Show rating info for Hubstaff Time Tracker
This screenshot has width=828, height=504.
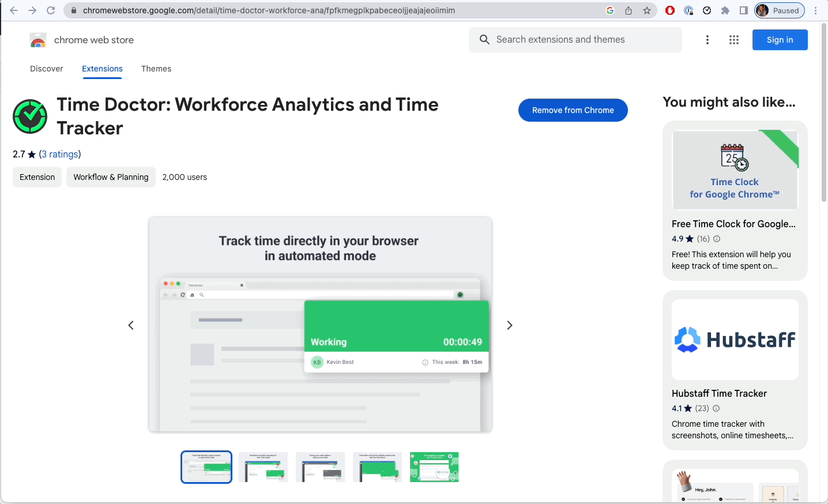[716, 408]
